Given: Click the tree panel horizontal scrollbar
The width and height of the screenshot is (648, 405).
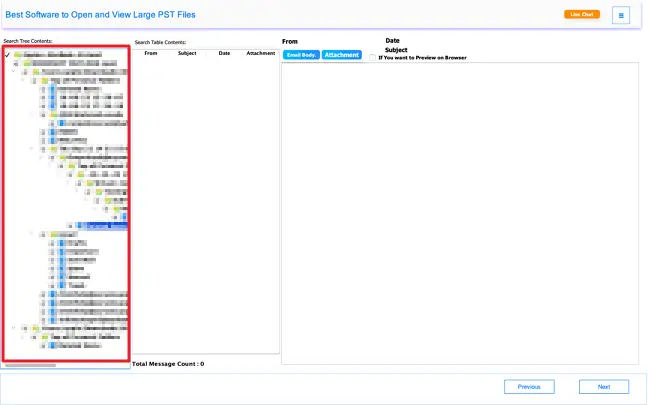Looking at the screenshot, I should click(30, 366).
